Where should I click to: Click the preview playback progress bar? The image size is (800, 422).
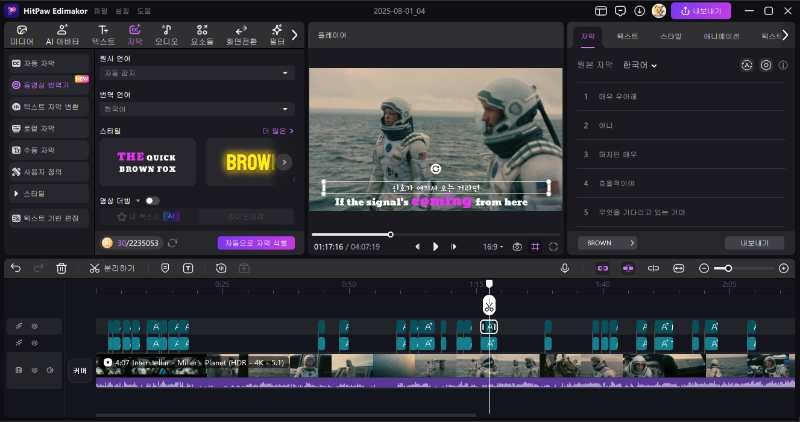click(436, 235)
